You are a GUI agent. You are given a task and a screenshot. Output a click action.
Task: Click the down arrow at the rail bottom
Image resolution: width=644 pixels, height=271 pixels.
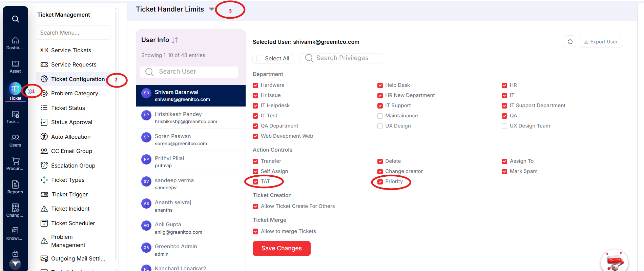pos(15,264)
